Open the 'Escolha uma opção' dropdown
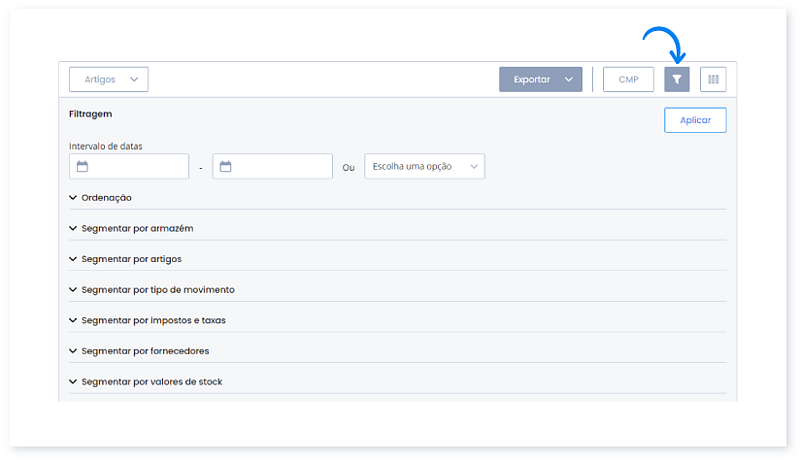The height and width of the screenshot is (461, 800). (424, 167)
